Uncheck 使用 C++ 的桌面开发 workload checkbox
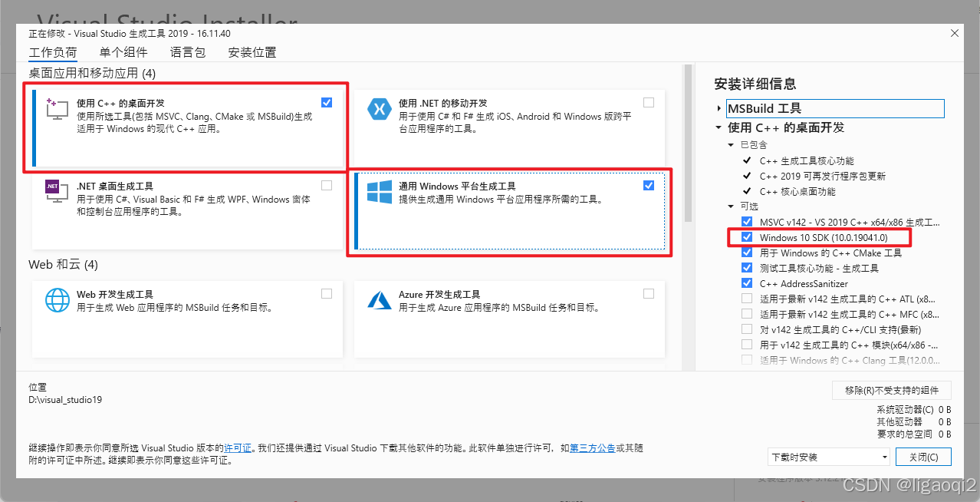980x502 pixels. (327, 102)
